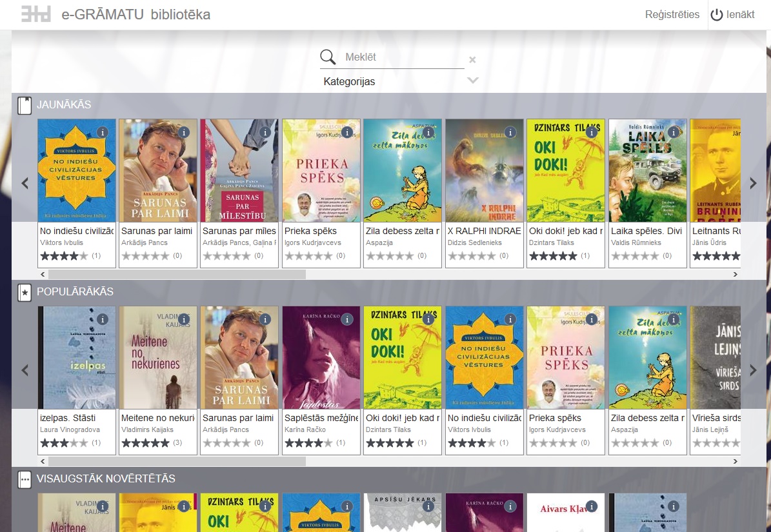Open the Oki doki! cover in Populārākās
This screenshot has width=771, height=532.
(403, 358)
